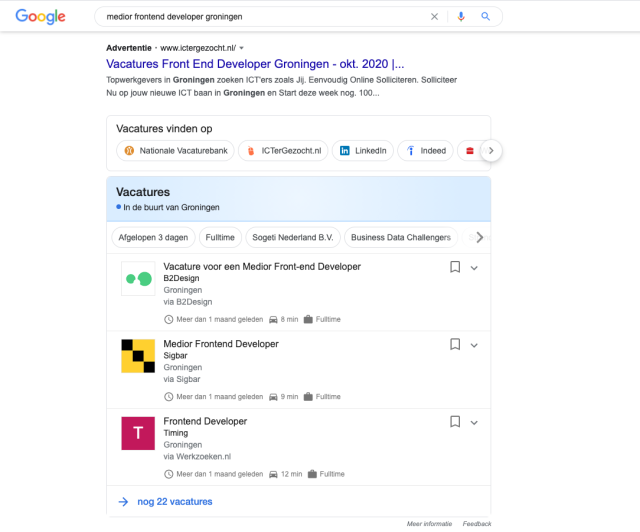Open the Frontend Developer Timing listing
The width and height of the screenshot is (640, 532).
pyautogui.click(x=205, y=421)
